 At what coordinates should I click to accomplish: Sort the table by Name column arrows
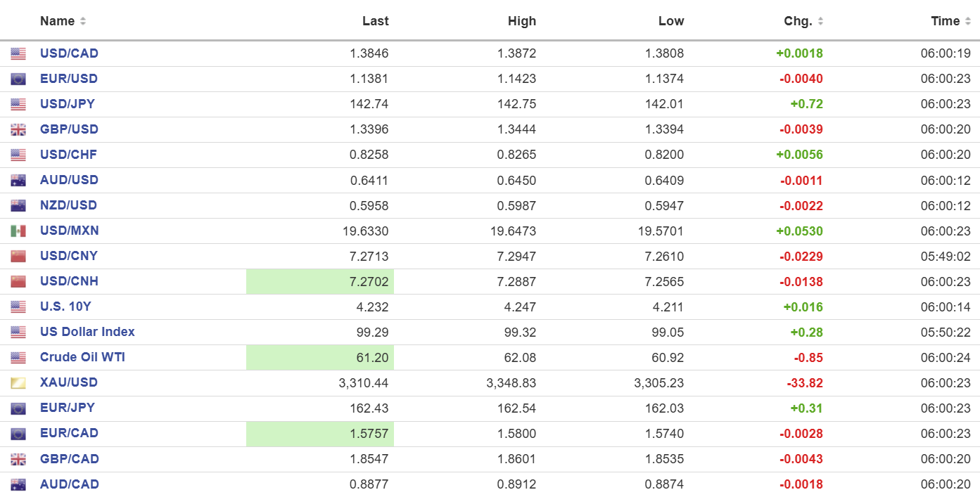[83, 21]
